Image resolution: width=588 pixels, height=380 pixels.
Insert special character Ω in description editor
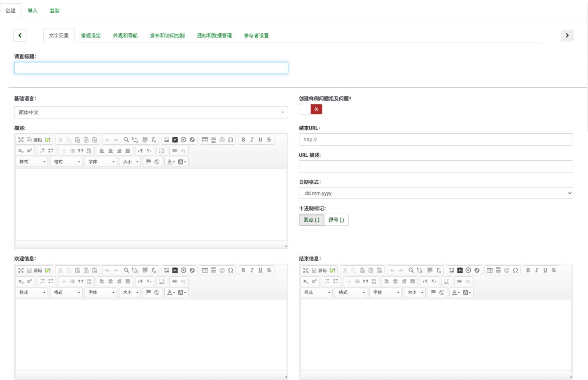pos(230,139)
